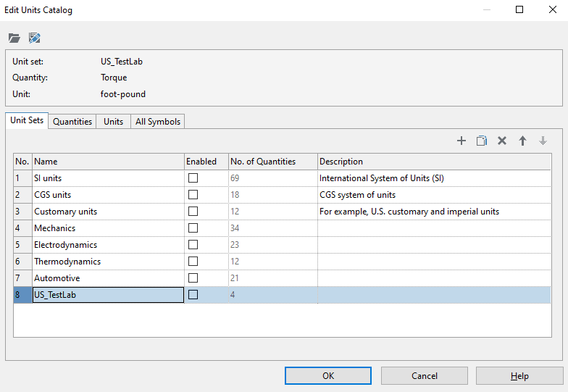
Task: Click the Name column header
Action: 107,162
